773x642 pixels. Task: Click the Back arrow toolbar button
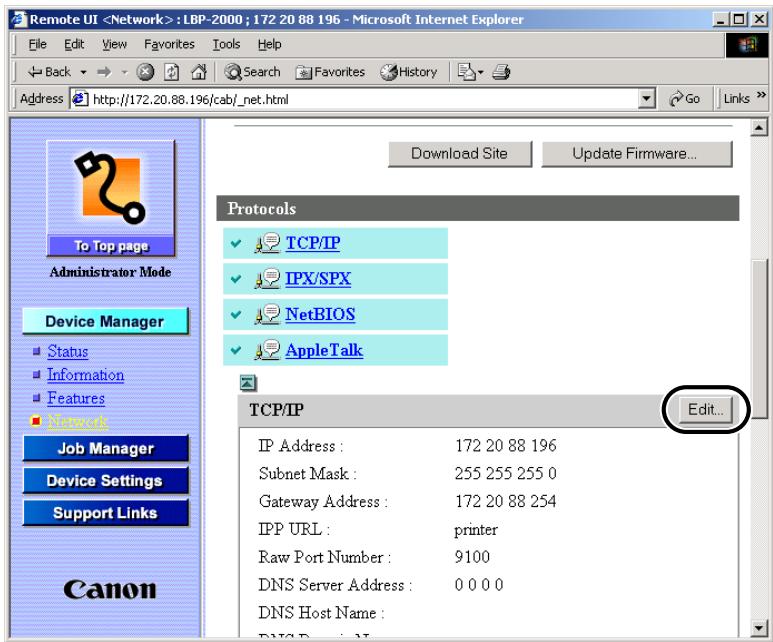49,72
